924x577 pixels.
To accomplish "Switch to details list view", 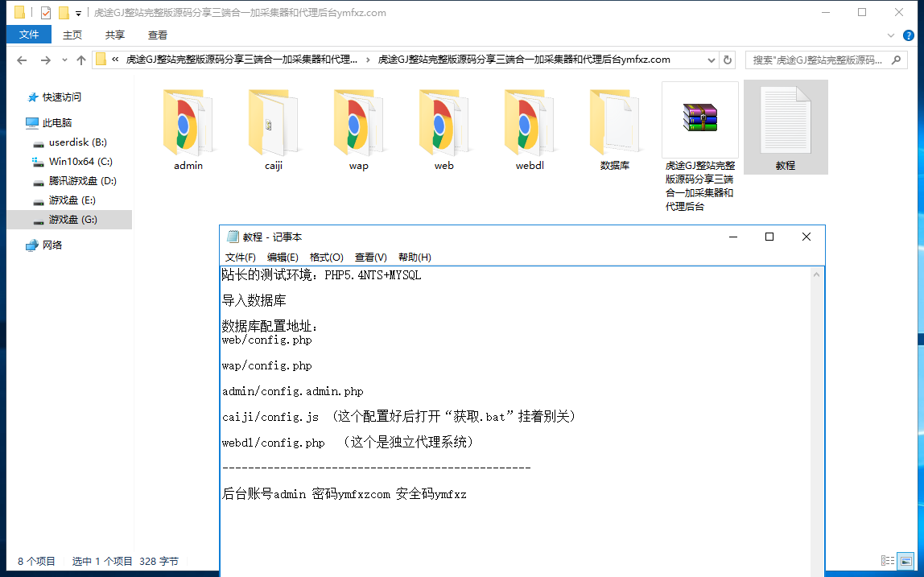I will (x=888, y=561).
